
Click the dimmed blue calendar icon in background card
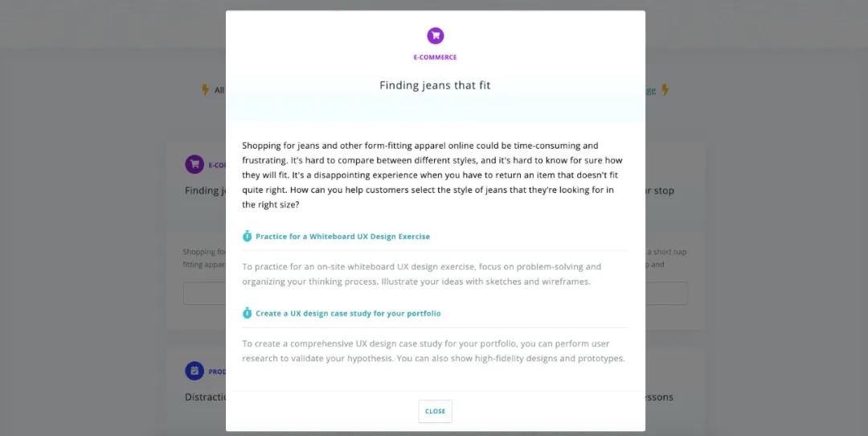coord(194,371)
